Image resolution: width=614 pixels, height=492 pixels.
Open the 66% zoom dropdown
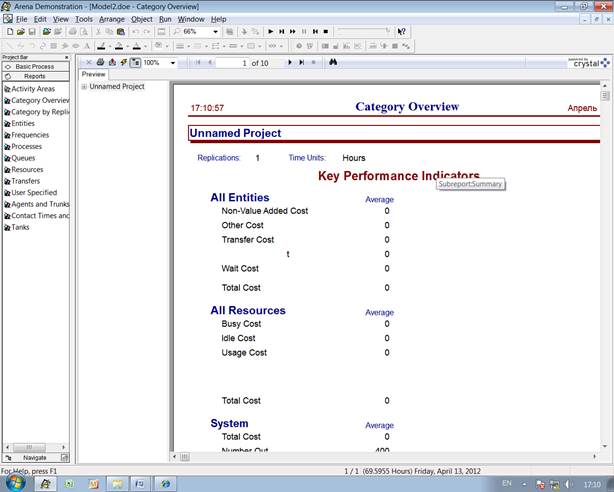[x=215, y=32]
